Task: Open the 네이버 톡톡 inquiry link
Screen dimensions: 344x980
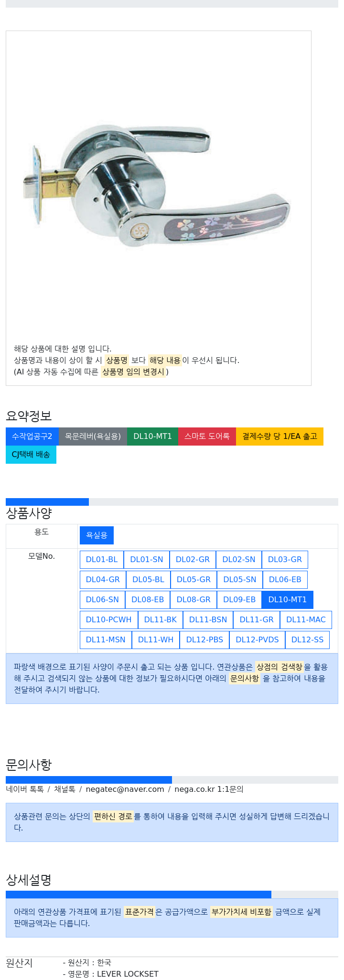Action: [25, 789]
